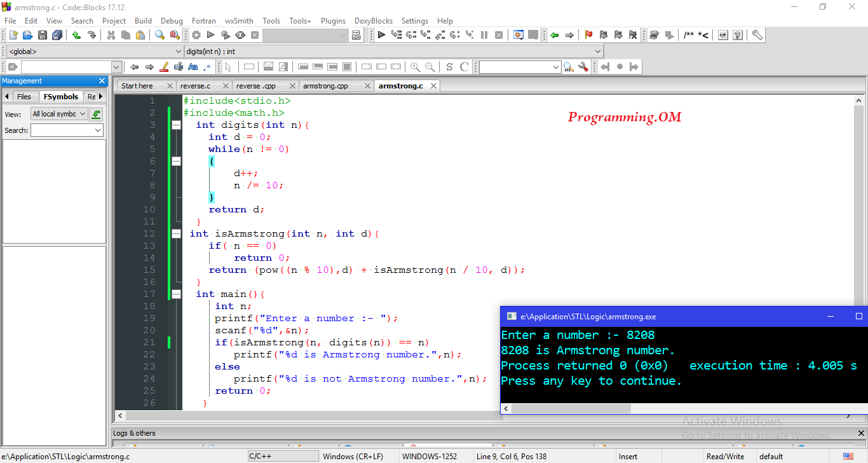The height and width of the screenshot is (463, 868).
Task: Save all files using the multiple-disks icon
Action: (57, 35)
